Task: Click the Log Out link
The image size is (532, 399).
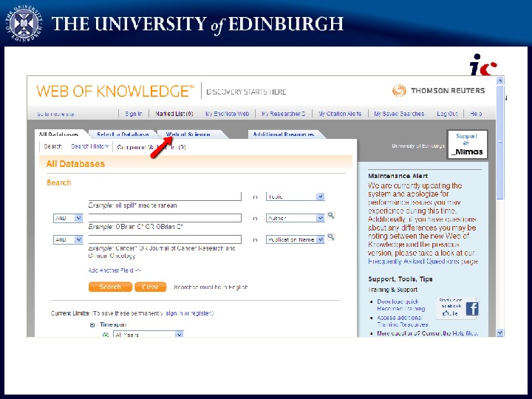Action: click(447, 114)
